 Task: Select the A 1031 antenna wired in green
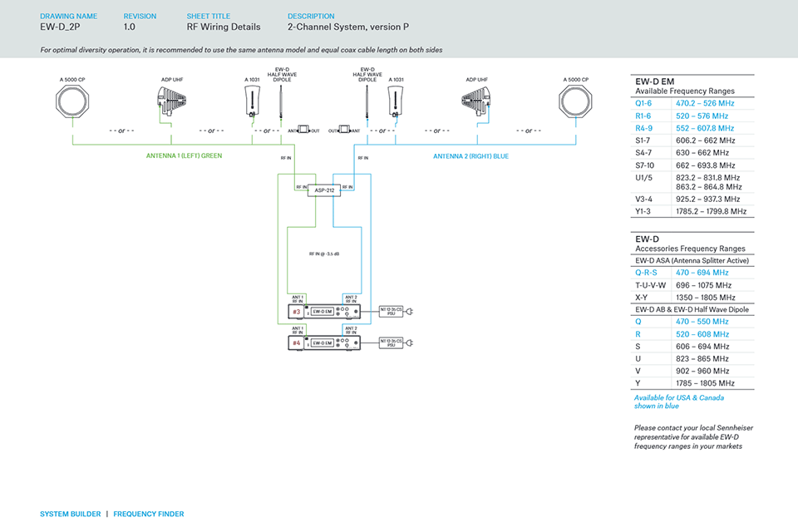coord(252,101)
